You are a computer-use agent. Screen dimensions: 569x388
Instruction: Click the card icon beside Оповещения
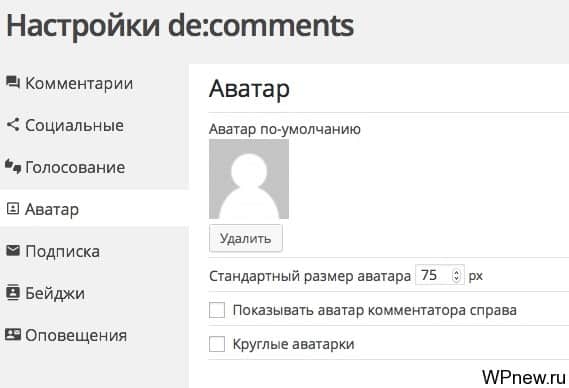[x=13, y=334]
